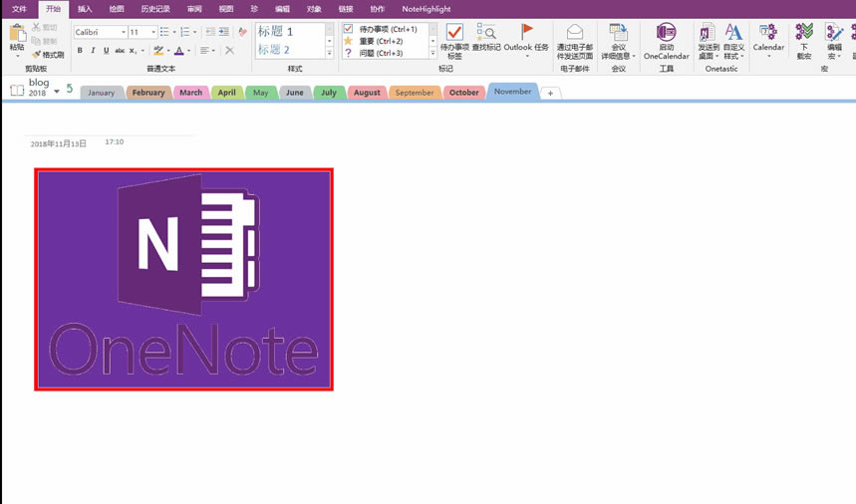Click the Cut (剪切) button
Viewport: 856px width, 504px height.
tap(45, 27)
